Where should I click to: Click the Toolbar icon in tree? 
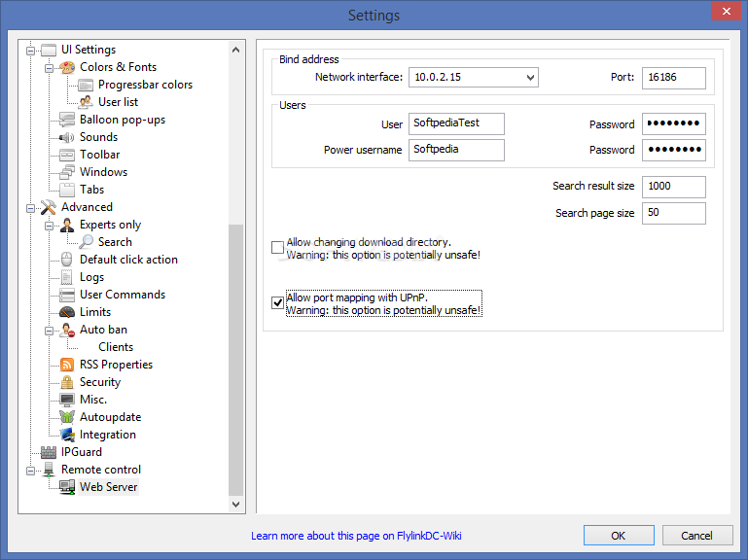[x=67, y=155]
